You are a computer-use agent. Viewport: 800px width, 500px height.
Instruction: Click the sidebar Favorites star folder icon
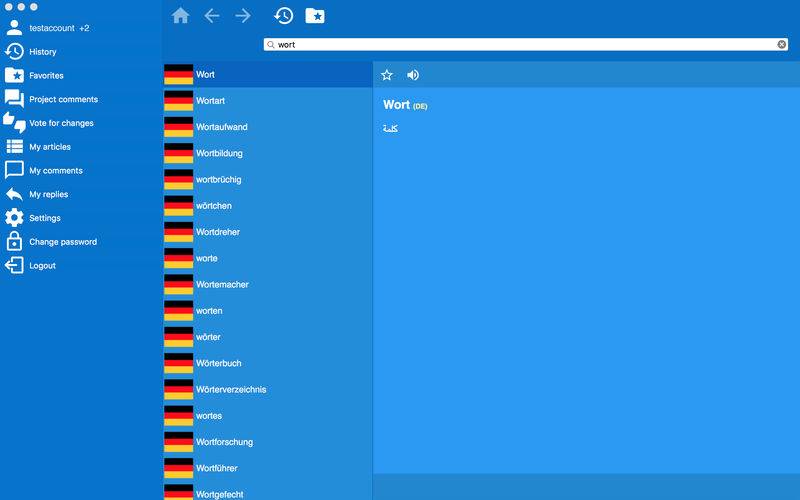pyautogui.click(x=14, y=75)
